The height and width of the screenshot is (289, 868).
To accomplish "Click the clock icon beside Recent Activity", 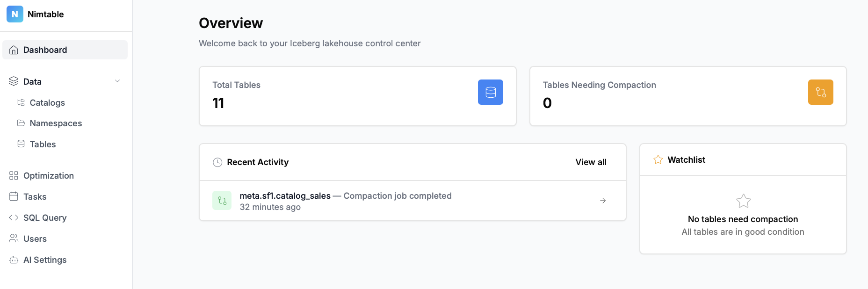I will pyautogui.click(x=217, y=162).
